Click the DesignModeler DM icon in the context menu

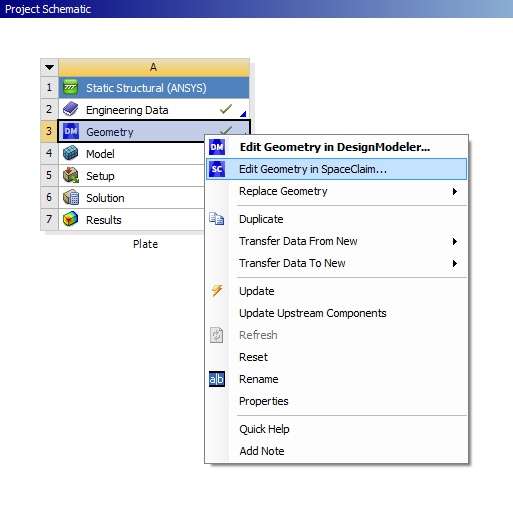217,147
